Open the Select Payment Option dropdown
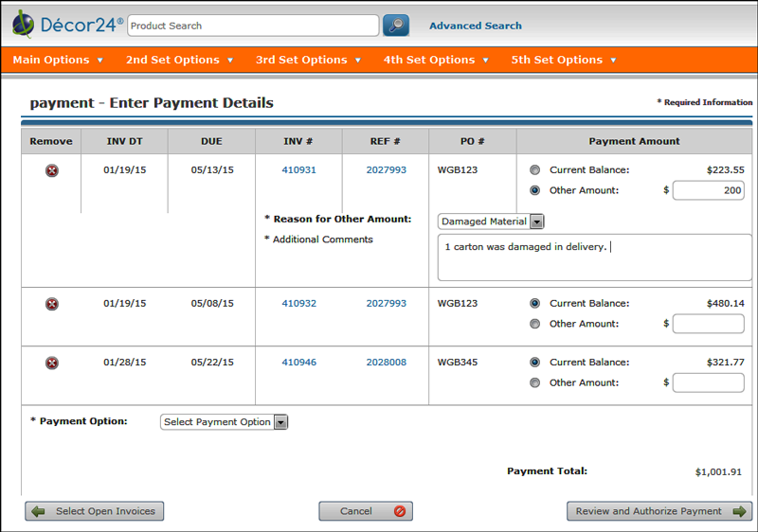The width and height of the screenshot is (758, 532). (x=225, y=422)
